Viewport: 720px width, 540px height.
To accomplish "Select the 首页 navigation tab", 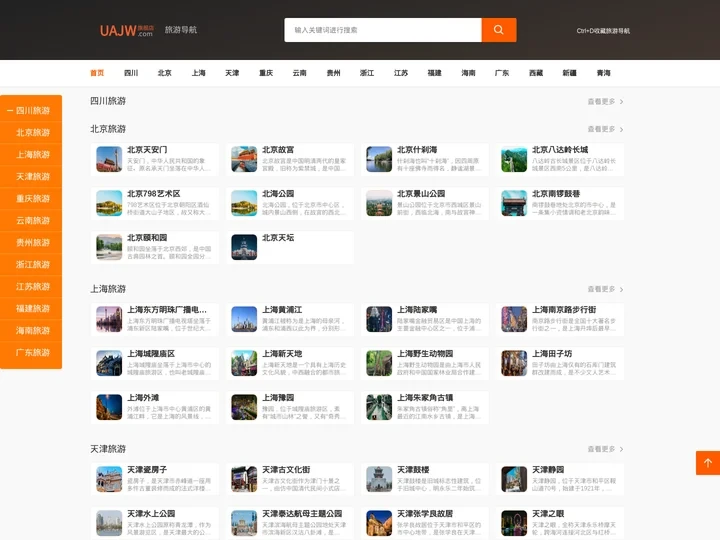I will [x=97, y=73].
